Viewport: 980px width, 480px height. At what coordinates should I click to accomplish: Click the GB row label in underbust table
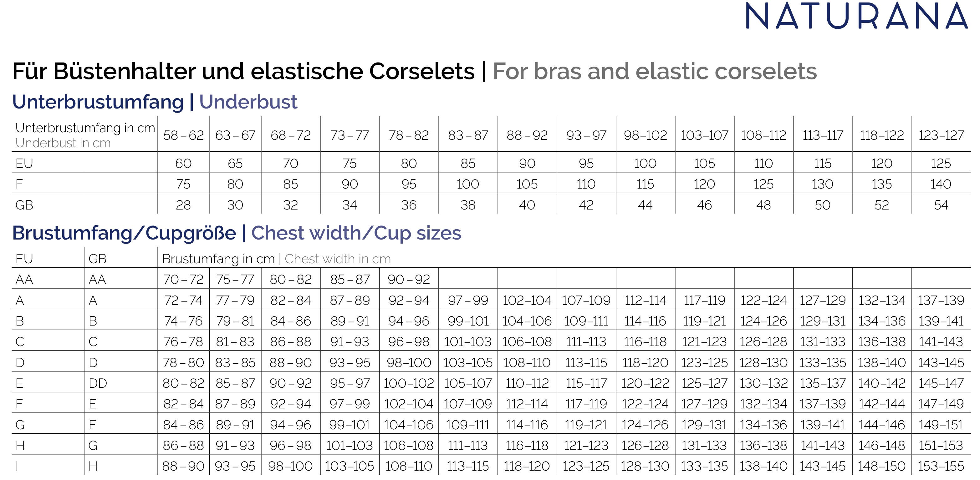coord(24,205)
